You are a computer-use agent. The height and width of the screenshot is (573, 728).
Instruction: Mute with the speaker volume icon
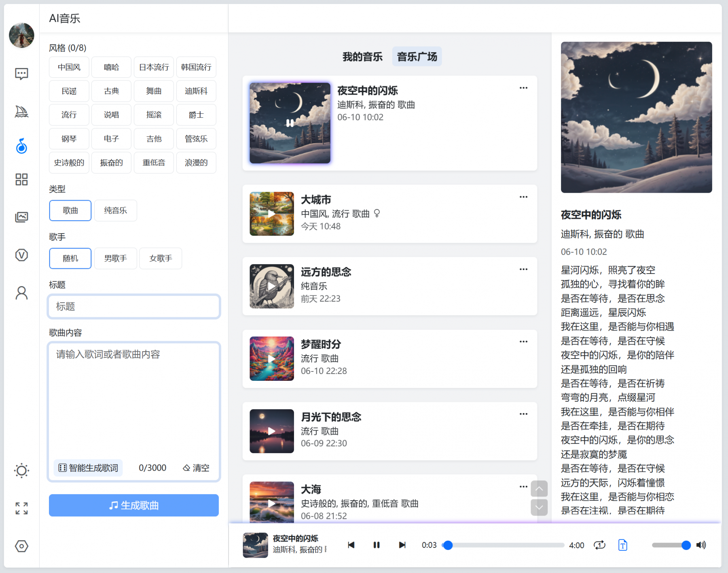(x=701, y=545)
